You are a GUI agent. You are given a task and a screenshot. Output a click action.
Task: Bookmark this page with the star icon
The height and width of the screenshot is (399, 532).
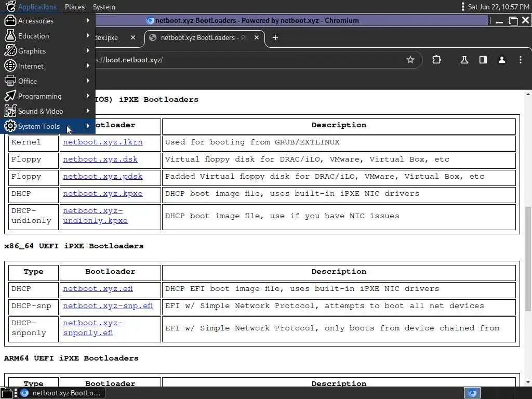tap(410, 60)
